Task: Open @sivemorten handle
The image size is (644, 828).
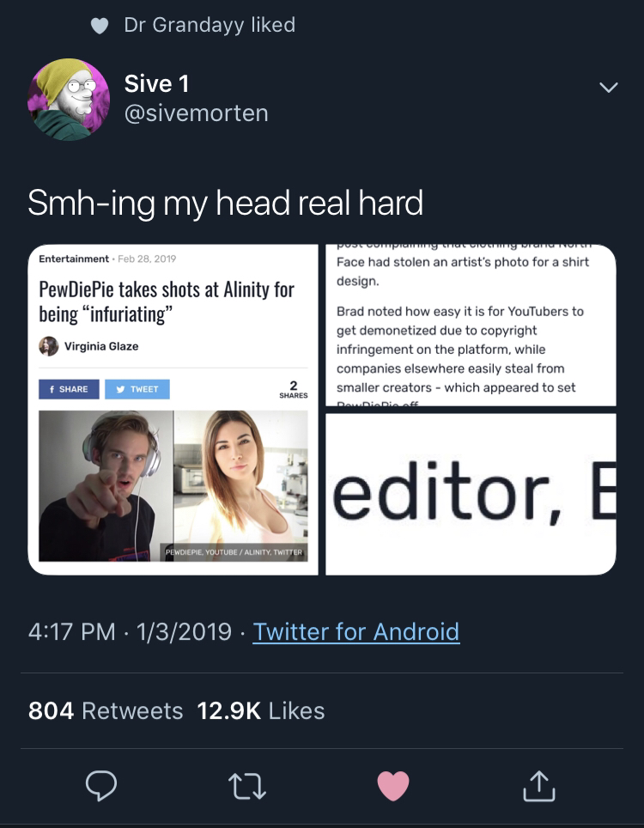Action: pos(196,113)
